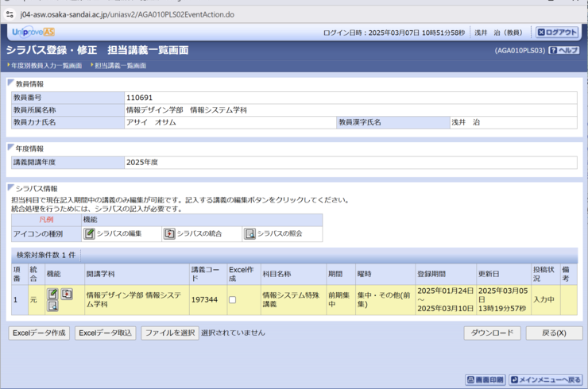Click the legend シラバスの統合 icon

pyautogui.click(x=169, y=233)
